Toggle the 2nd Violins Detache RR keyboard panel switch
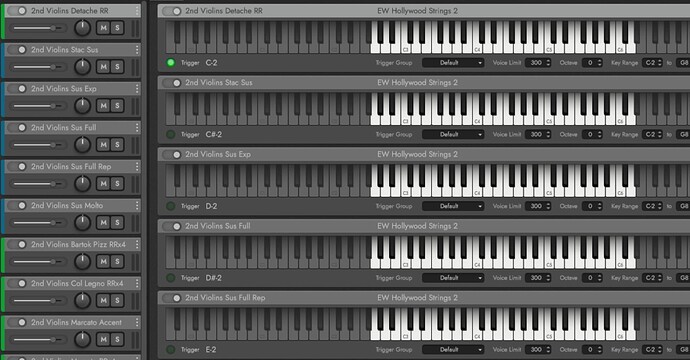The width and height of the screenshot is (690, 360). (172, 11)
